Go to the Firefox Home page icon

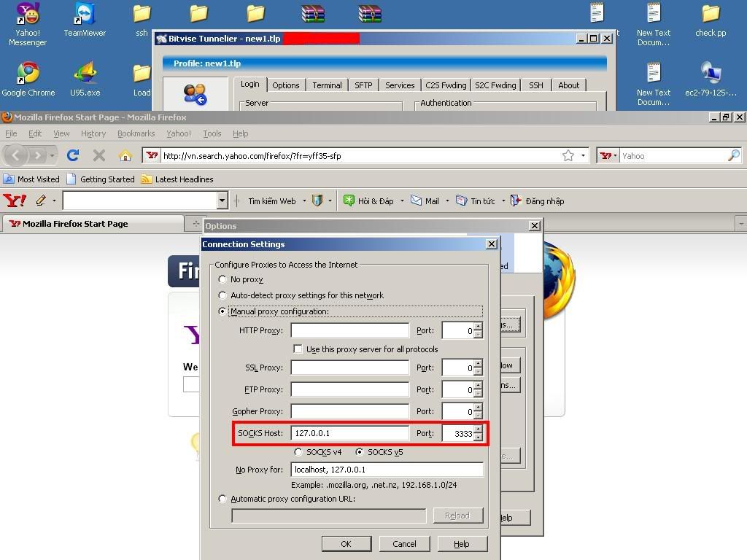[125, 155]
